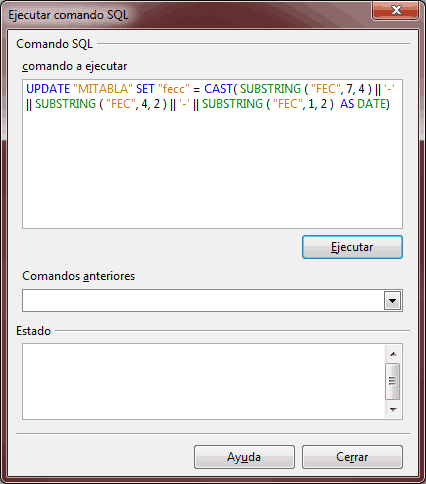Screen dimensions: 426x484
Task: Click the SET keyword in the command
Action: point(145,89)
